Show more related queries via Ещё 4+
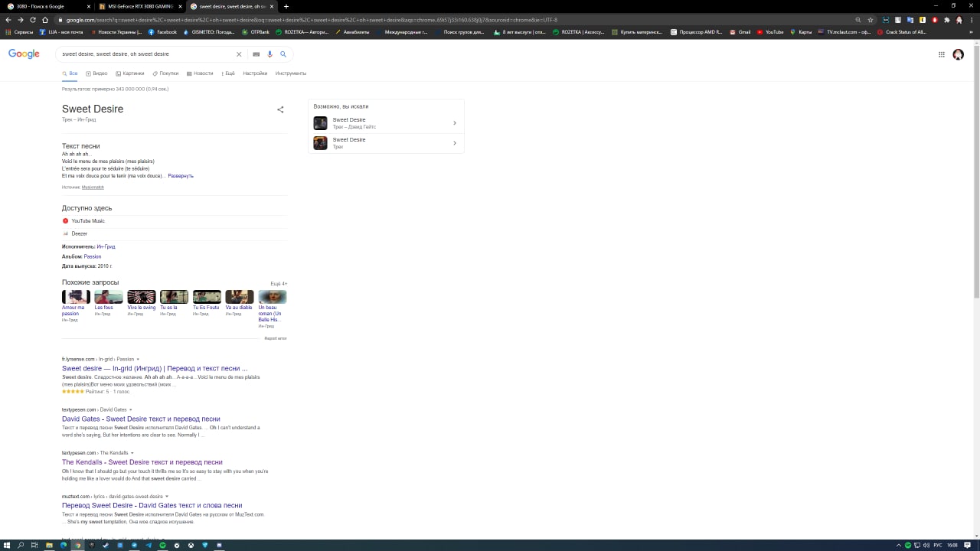980x551 pixels. [x=279, y=283]
